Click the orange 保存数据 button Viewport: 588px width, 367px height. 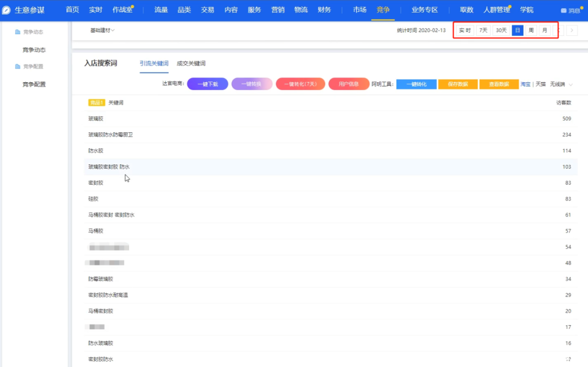coord(458,84)
